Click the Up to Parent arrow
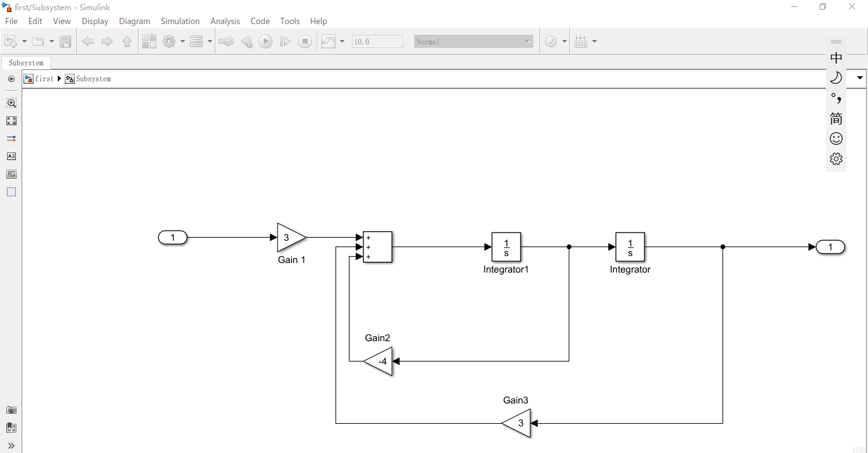 [127, 41]
